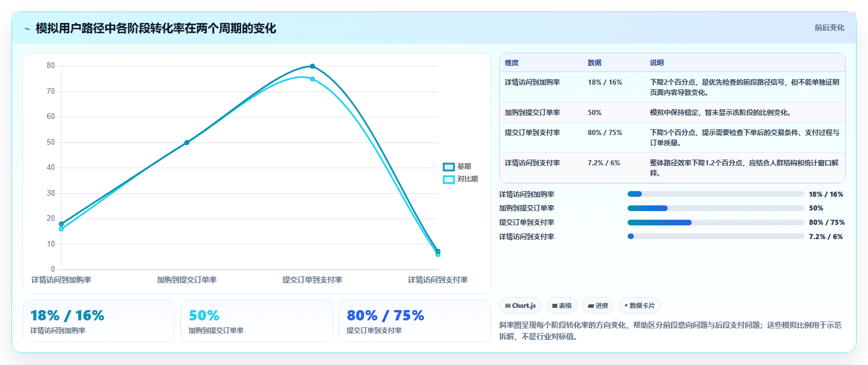Toggle the 基期 legend swatch
The image size is (868, 365).
[x=448, y=166]
